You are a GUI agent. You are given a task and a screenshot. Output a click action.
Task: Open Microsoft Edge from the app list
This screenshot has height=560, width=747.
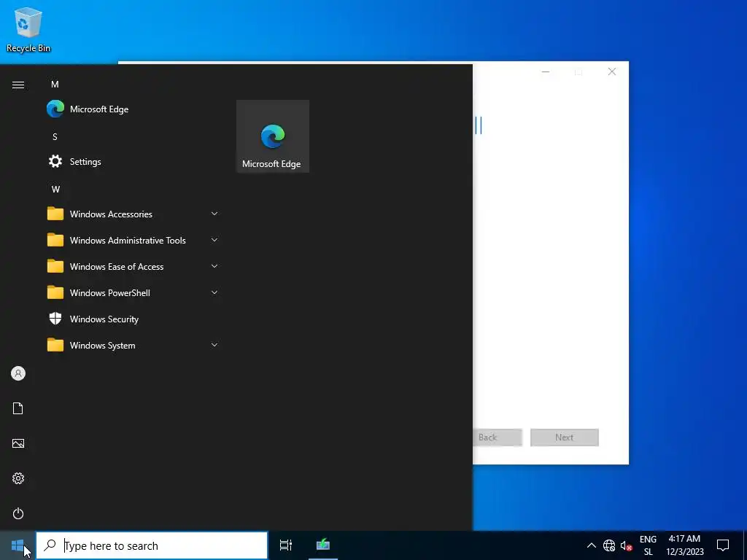[133, 109]
